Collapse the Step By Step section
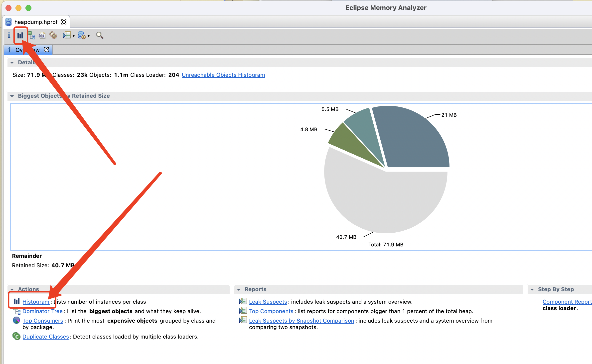The height and width of the screenshot is (364, 592). pyautogui.click(x=532, y=289)
